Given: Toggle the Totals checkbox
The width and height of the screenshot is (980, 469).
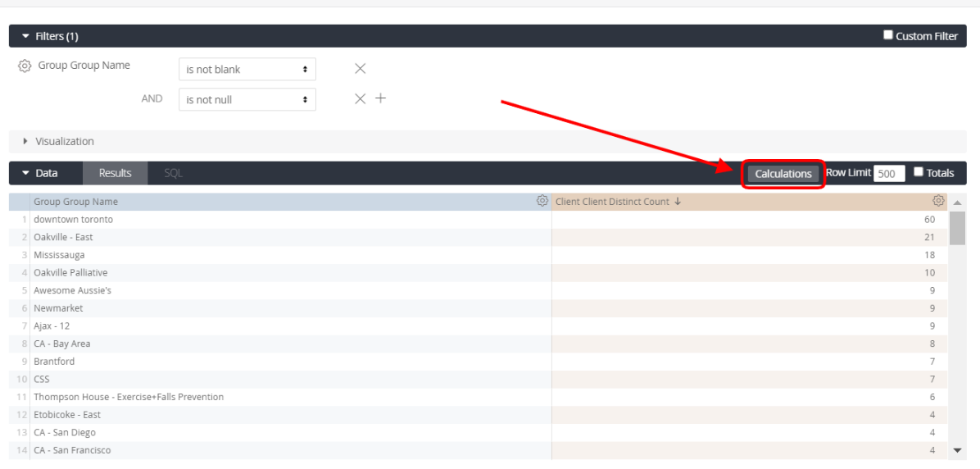Looking at the screenshot, I should tap(919, 172).
